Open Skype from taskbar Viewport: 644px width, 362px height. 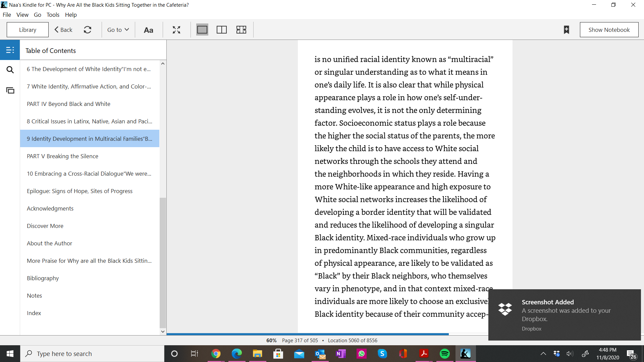(382, 354)
